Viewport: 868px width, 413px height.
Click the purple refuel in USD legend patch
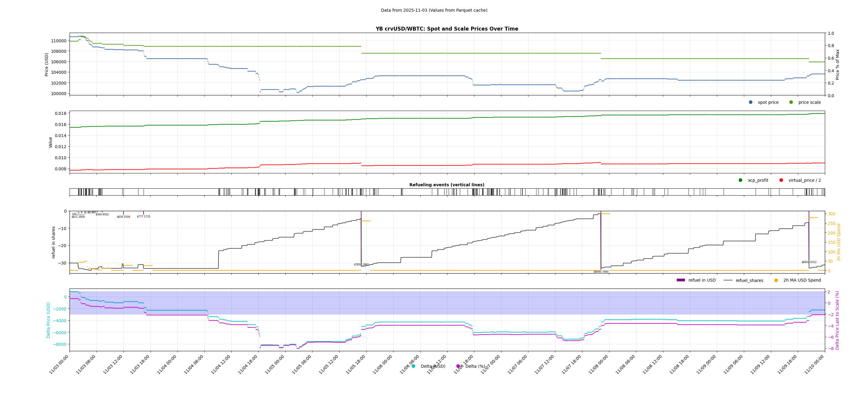(x=681, y=280)
